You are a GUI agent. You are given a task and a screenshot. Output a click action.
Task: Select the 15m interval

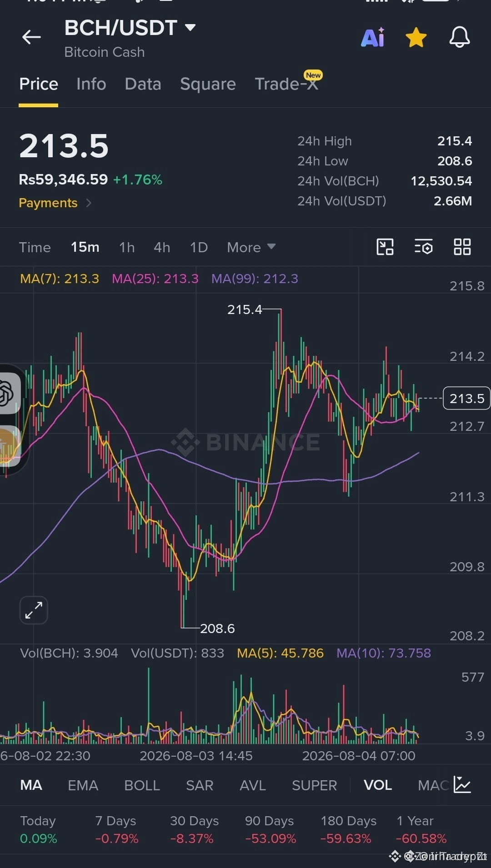click(x=85, y=247)
